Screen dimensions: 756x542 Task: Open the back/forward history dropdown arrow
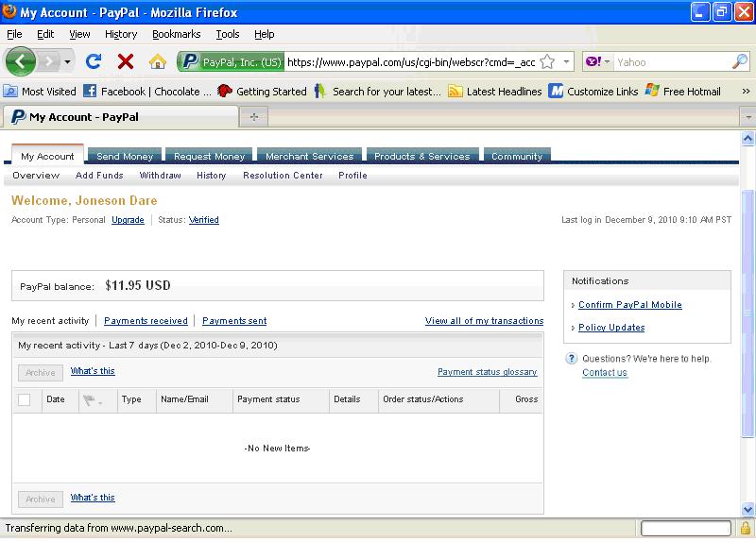(x=67, y=61)
